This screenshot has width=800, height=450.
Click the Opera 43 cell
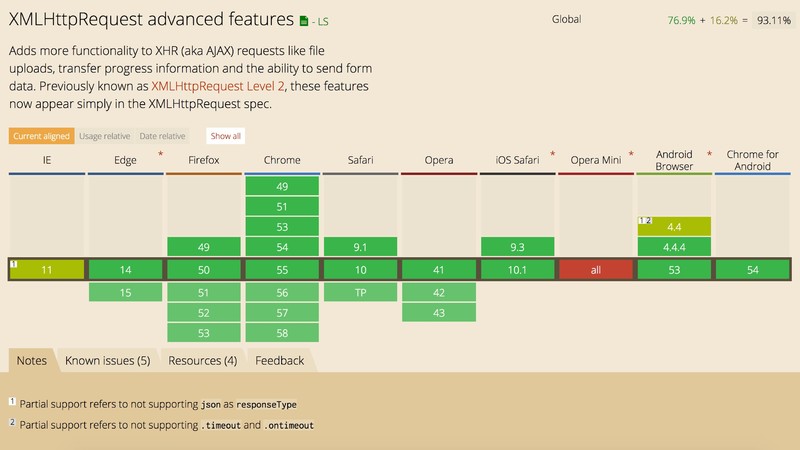(439, 313)
